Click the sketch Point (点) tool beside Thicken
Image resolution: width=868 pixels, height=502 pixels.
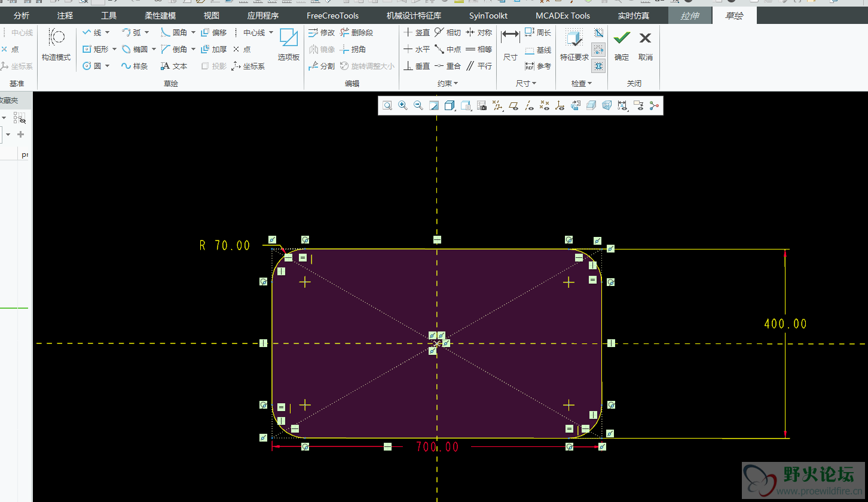click(242, 49)
